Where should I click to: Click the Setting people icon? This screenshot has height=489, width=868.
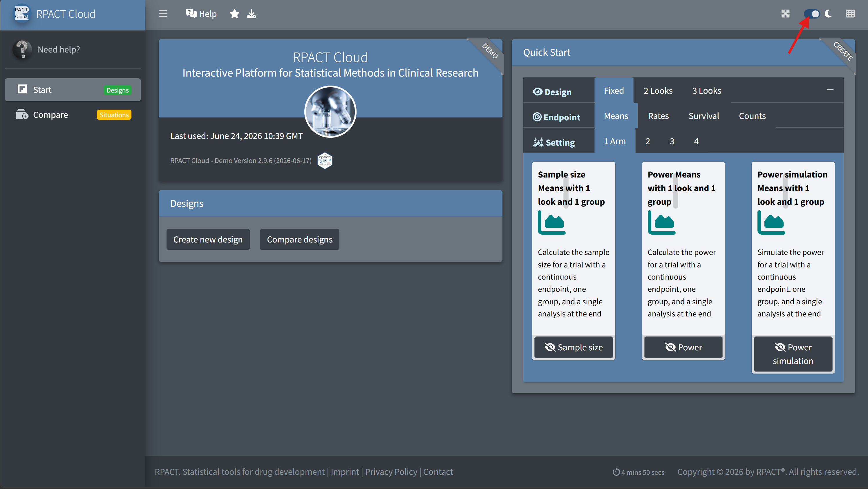(538, 142)
